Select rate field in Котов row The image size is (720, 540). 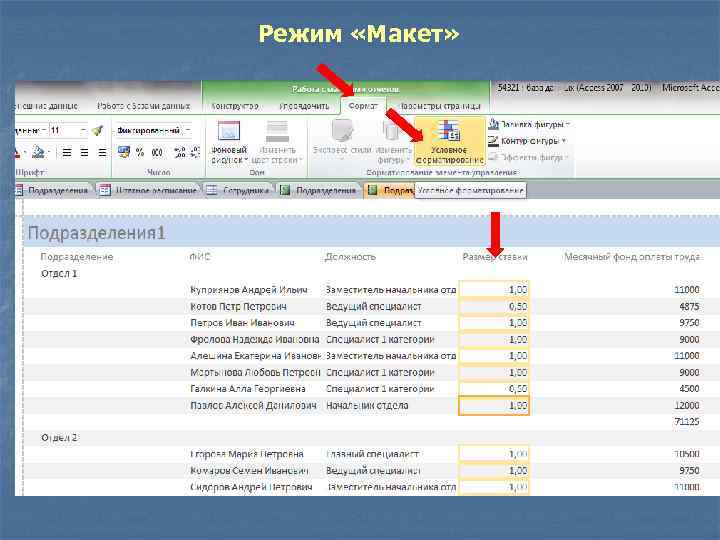click(x=494, y=306)
